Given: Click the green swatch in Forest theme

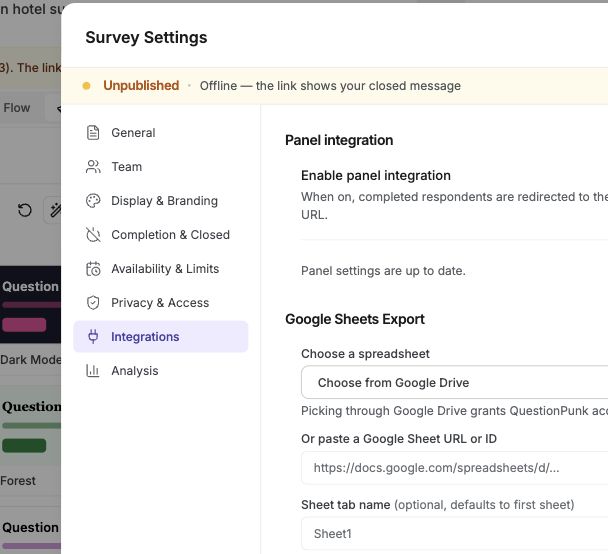Looking at the screenshot, I should tap(24, 445).
